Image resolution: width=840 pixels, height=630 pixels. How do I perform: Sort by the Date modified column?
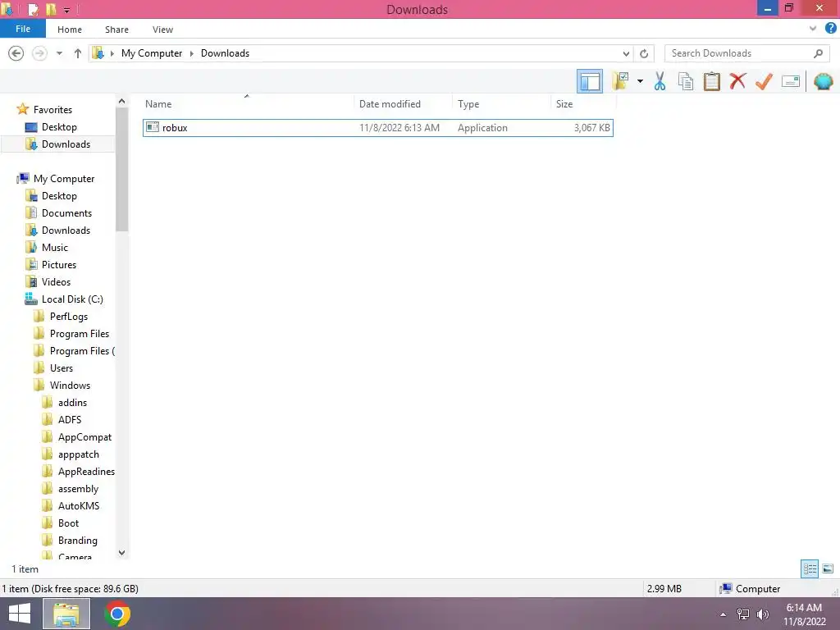pyautogui.click(x=403, y=104)
